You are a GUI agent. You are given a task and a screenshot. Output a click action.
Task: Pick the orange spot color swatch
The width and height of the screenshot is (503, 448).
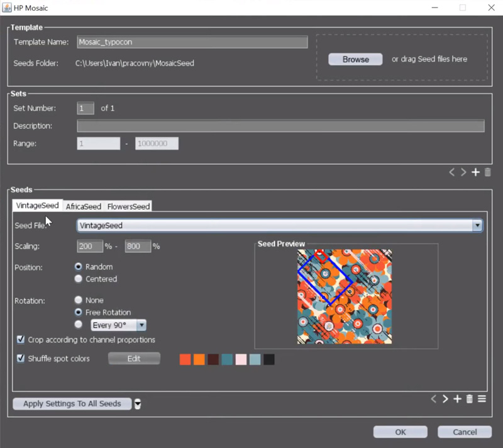tap(199, 359)
